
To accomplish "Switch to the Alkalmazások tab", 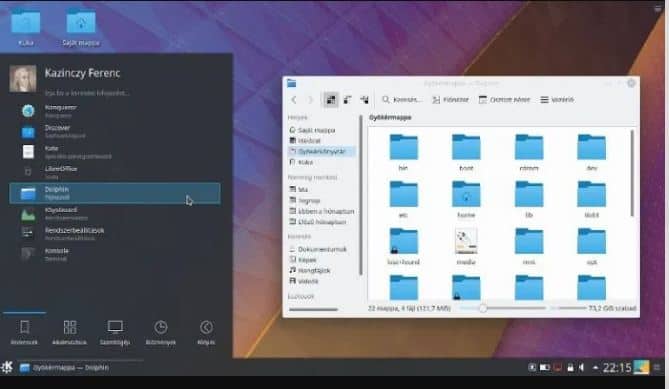I will coord(70,333).
